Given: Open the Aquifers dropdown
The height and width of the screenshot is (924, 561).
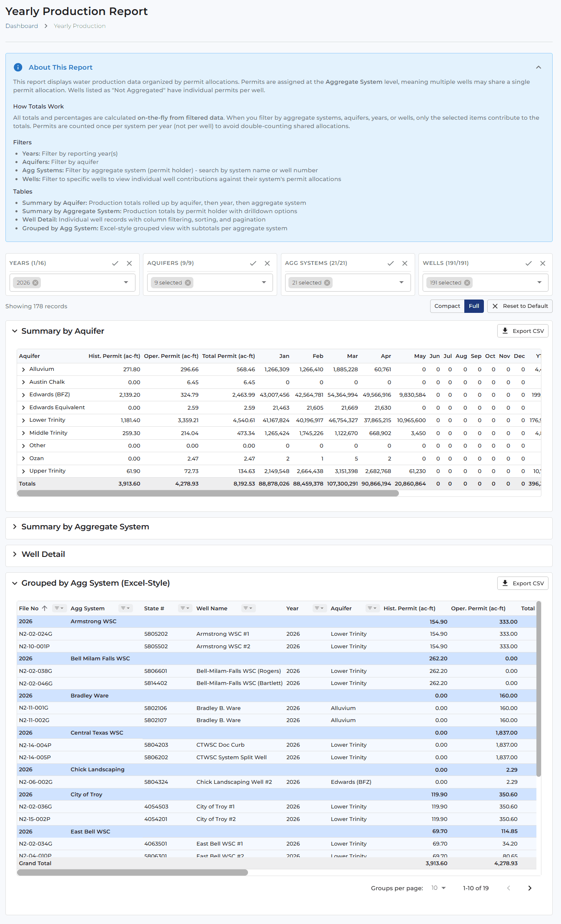Looking at the screenshot, I should tap(264, 282).
